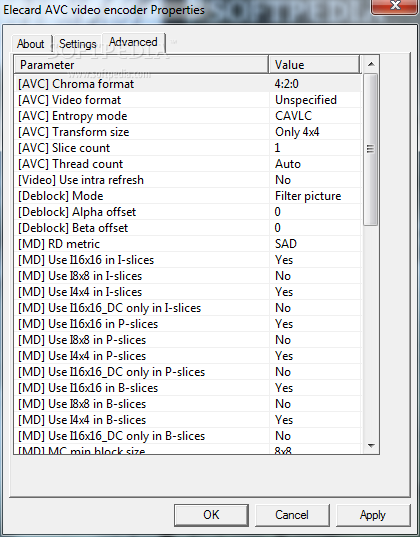Viewport: 420px width, 537px height.
Task: Select the Transform size row
Action: click(188, 132)
